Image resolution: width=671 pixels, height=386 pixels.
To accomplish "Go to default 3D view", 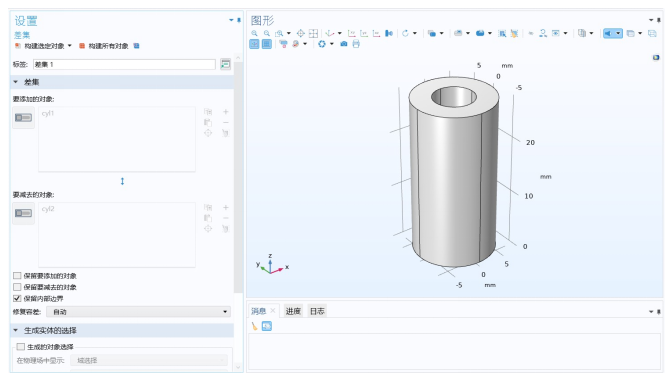I will click(x=330, y=33).
